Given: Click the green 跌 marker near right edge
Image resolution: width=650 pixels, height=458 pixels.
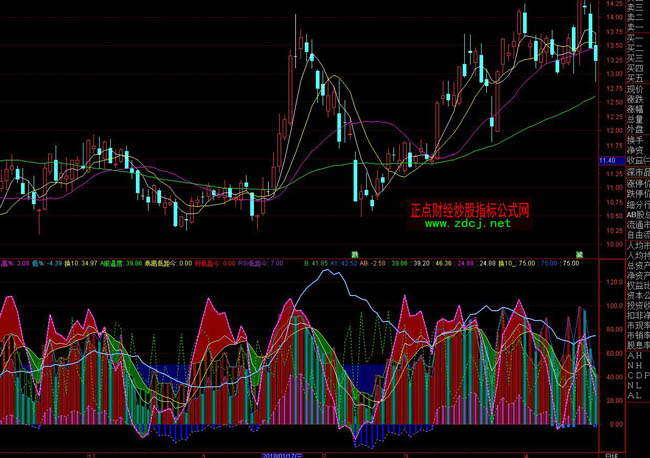Looking at the screenshot, I should click(x=578, y=254).
